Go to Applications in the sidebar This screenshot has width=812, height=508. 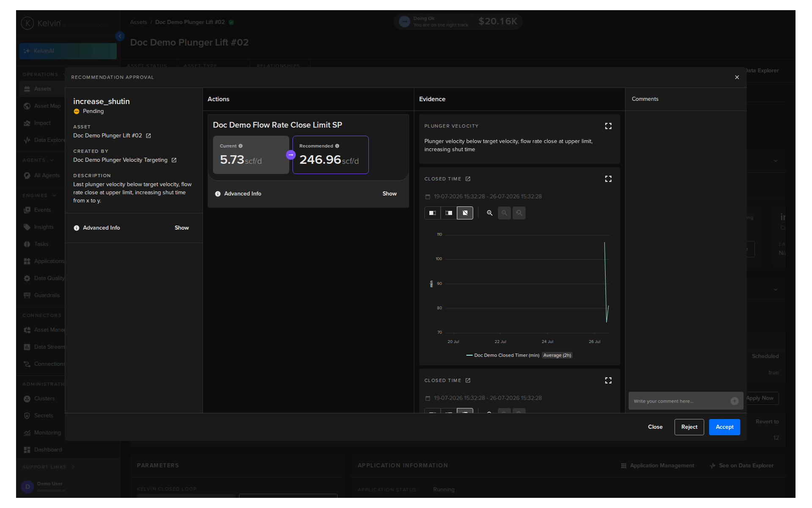coord(44,261)
